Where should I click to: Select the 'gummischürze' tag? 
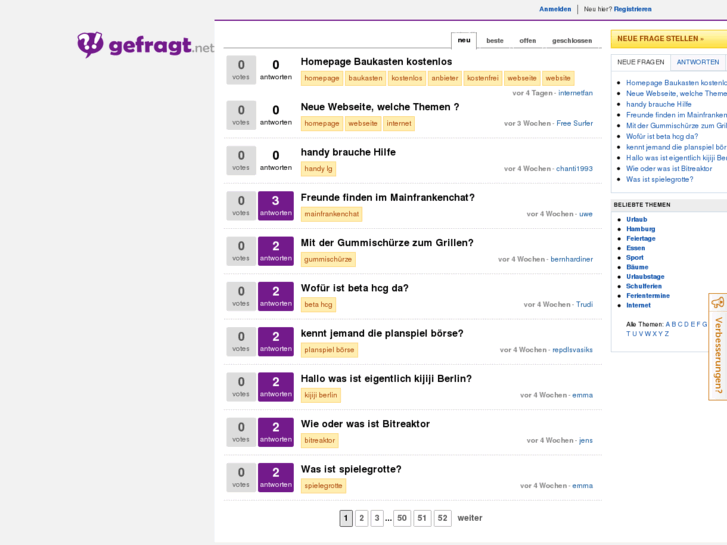pyautogui.click(x=328, y=259)
